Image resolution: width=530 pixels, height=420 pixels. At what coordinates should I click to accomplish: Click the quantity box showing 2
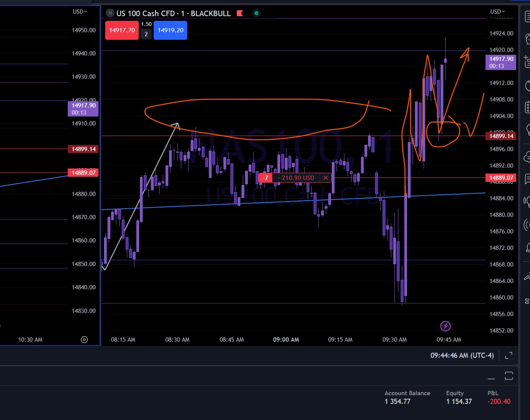146,34
